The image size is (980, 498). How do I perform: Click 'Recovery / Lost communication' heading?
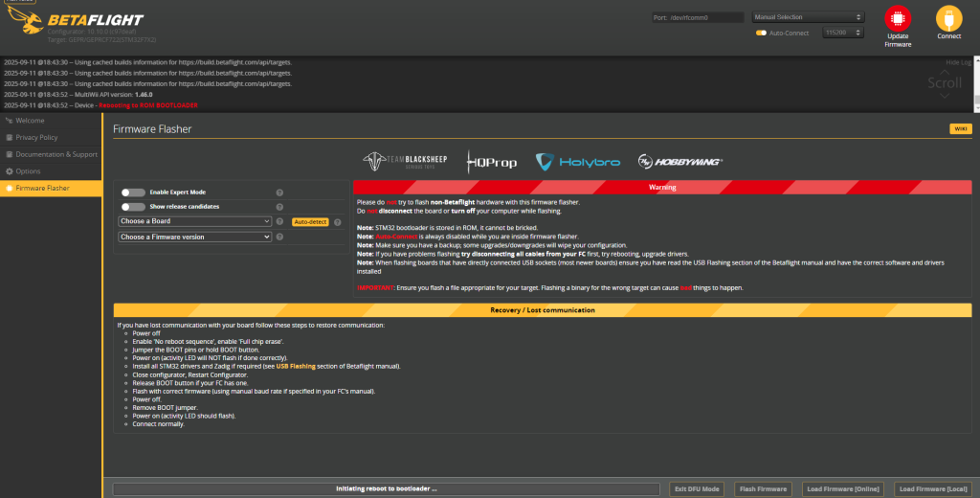[542, 310]
